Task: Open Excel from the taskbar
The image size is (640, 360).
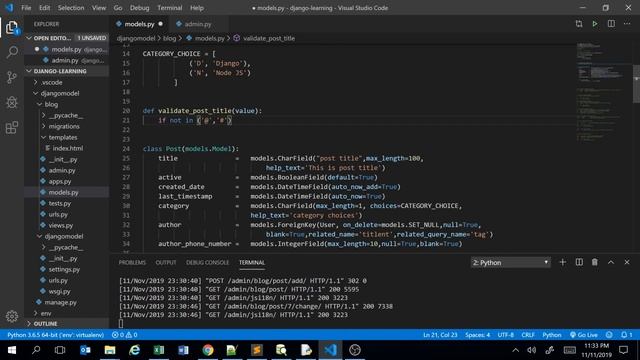Action: (x=159, y=350)
